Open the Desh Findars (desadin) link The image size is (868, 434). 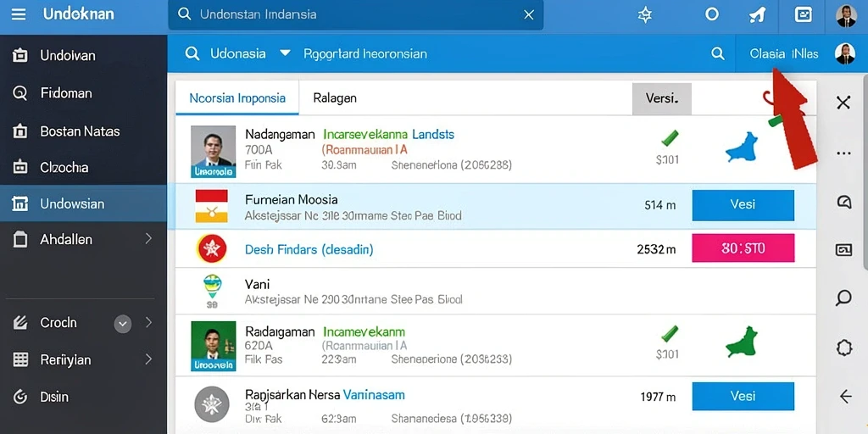point(309,250)
